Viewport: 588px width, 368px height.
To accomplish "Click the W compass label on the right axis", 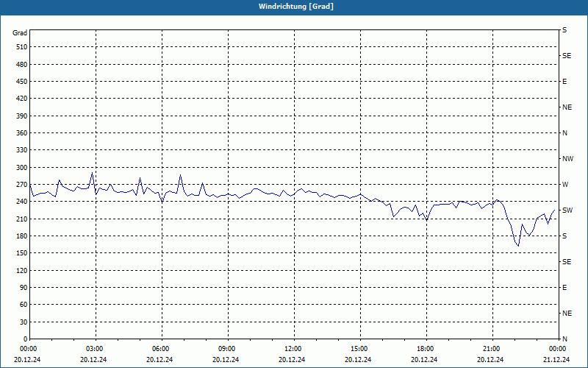I will tap(565, 185).
